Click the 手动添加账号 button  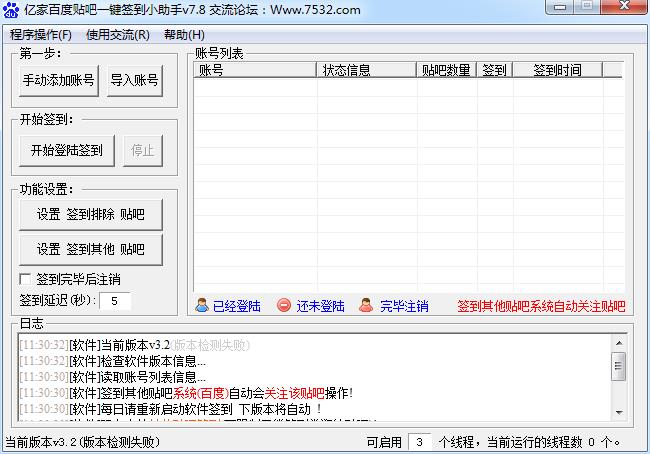(x=58, y=81)
